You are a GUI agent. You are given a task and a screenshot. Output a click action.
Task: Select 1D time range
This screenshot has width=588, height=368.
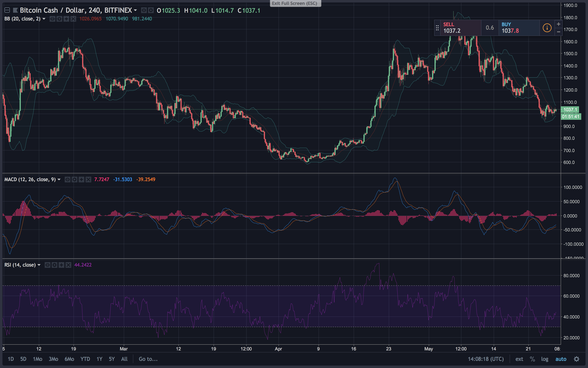11,359
